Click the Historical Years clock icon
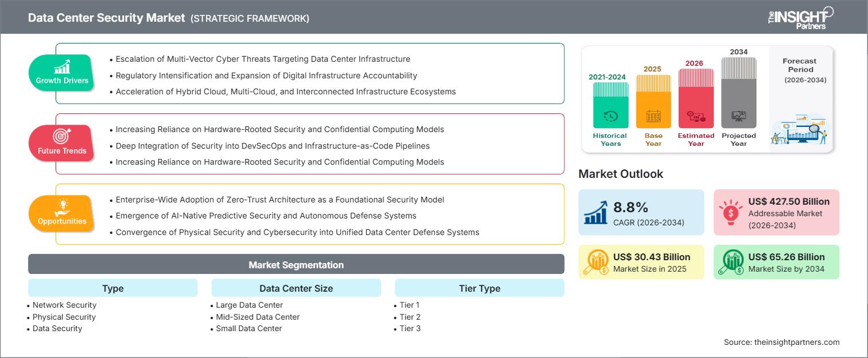The image size is (868, 358). (x=611, y=117)
